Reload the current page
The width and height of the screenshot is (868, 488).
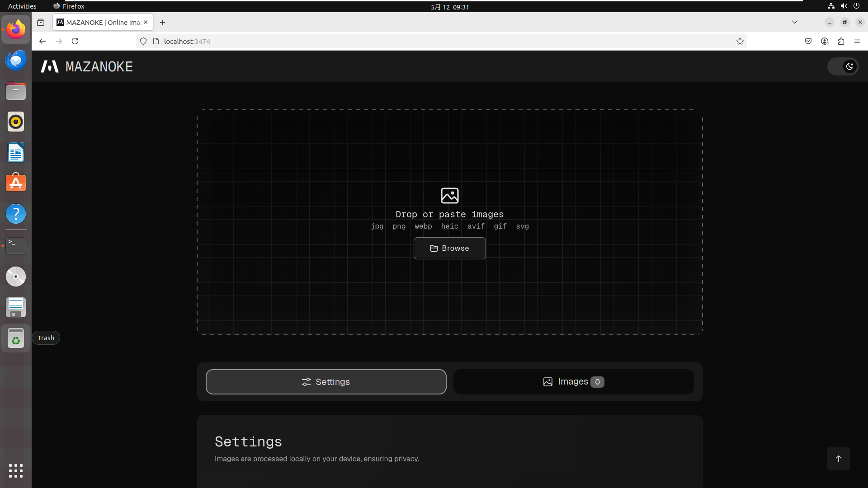pos(75,41)
